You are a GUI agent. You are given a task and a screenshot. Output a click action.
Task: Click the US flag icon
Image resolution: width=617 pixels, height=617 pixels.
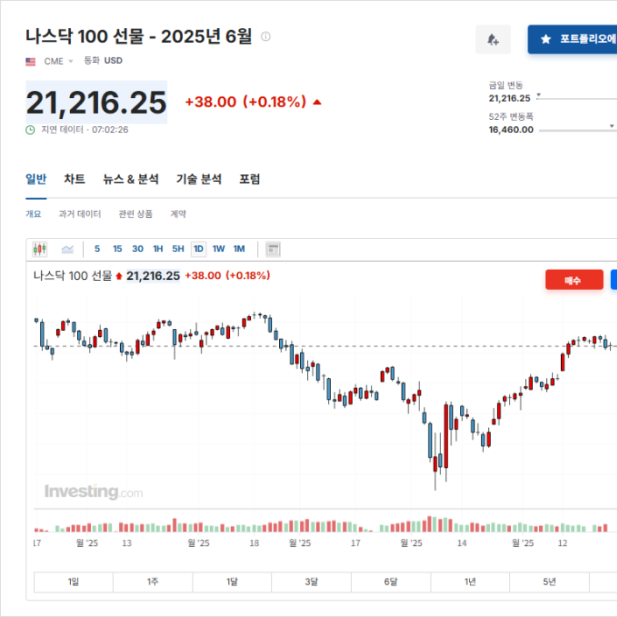30,62
